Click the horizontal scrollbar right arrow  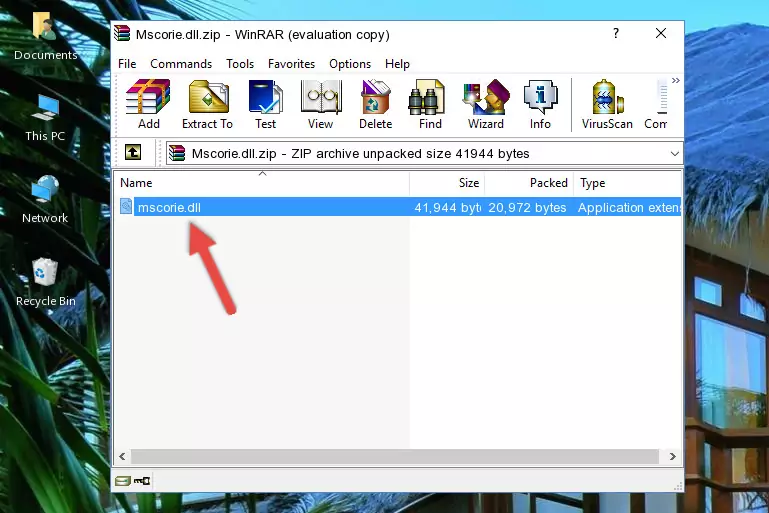coord(673,456)
